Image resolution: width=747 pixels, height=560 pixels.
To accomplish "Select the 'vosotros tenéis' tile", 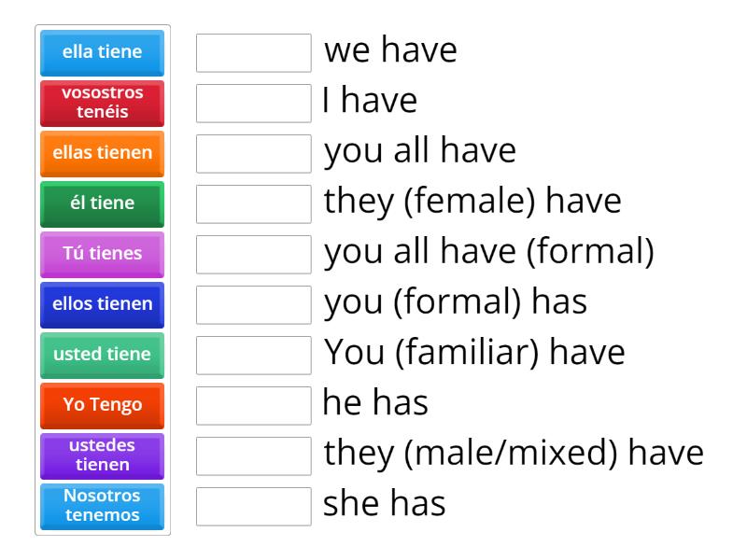I will coord(103,103).
